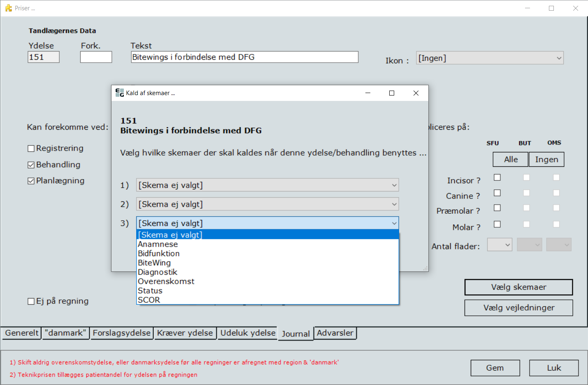
Task: Select Bidfunktion from the list
Action: click(x=267, y=254)
